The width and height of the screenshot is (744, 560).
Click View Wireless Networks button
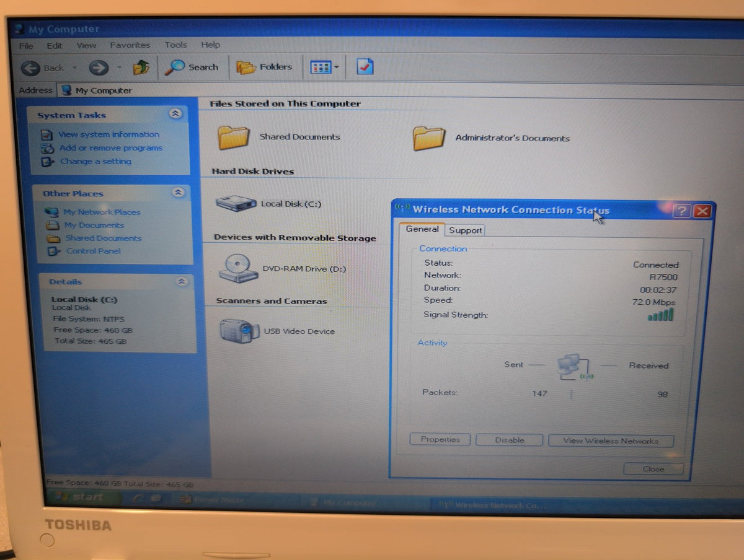(611, 441)
